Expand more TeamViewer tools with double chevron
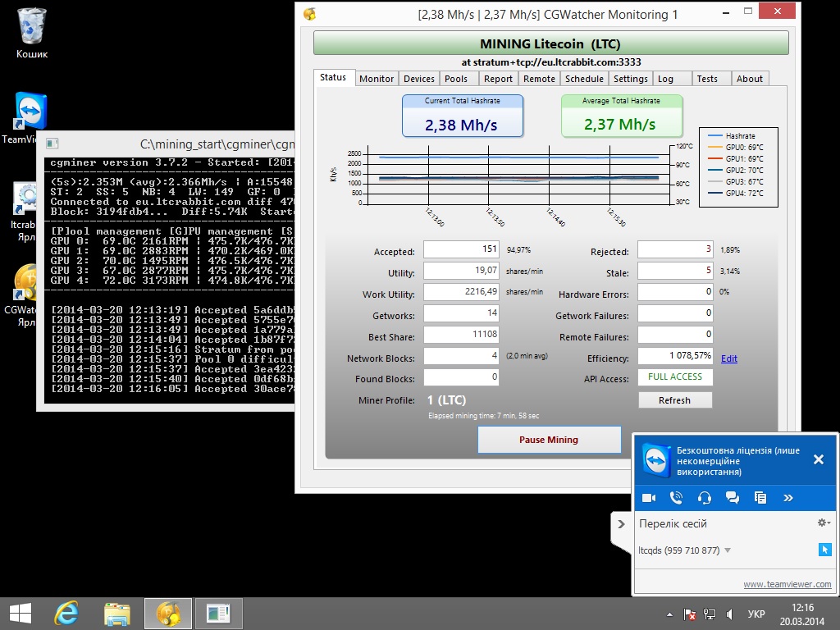 [788, 498]
